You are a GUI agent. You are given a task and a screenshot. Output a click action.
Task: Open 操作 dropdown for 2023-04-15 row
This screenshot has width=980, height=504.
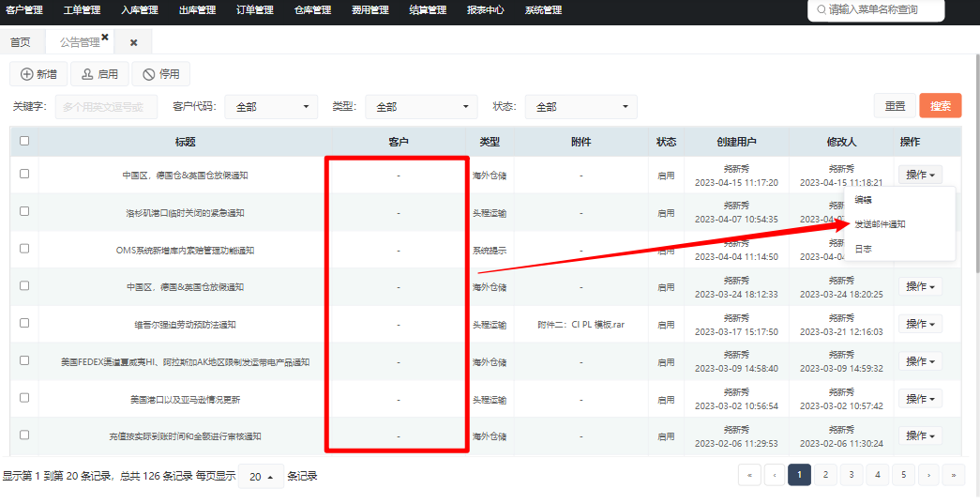pyautogui.click(x=920, y=175)
